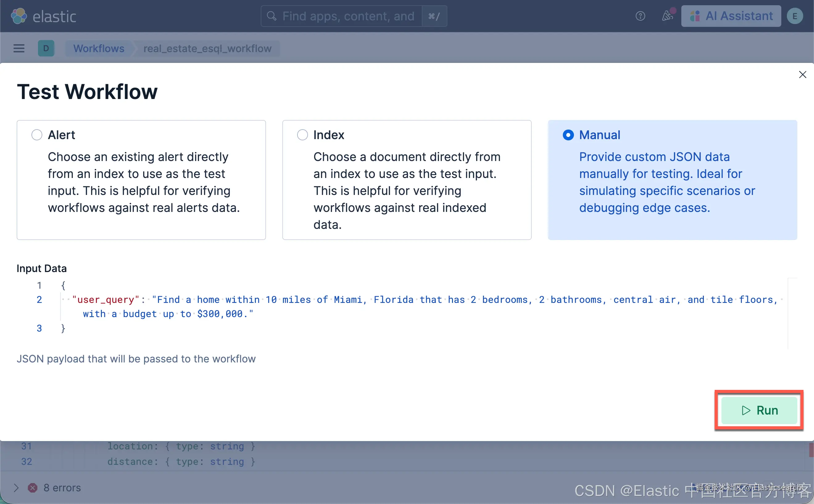Select the Index radio option
This screenshot has width=814, height=504.
click(302, 135)
